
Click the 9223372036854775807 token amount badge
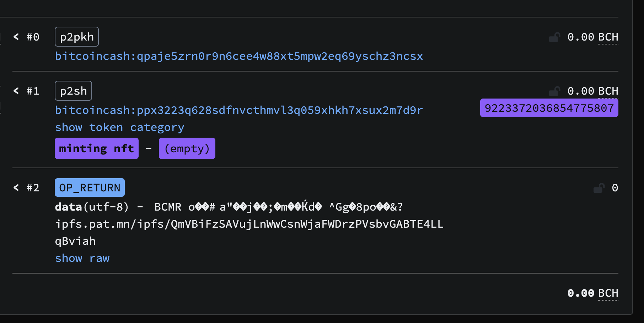point(549,108)
